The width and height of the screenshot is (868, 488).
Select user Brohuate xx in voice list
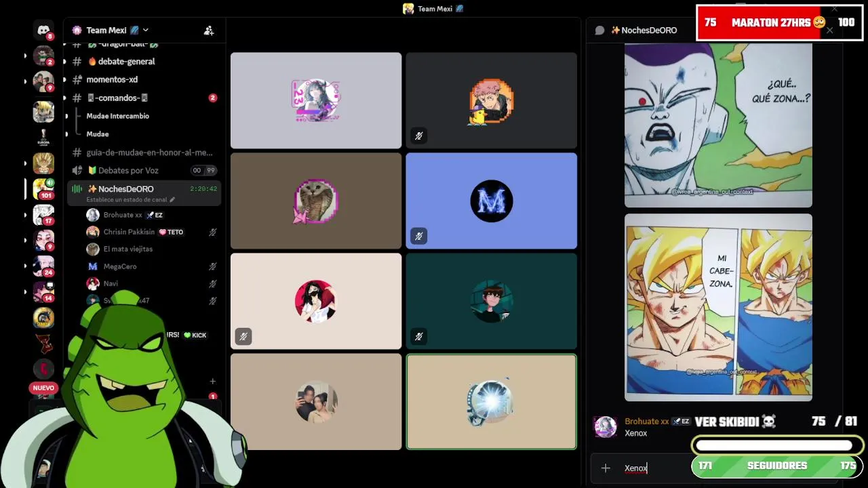(123, 215)
